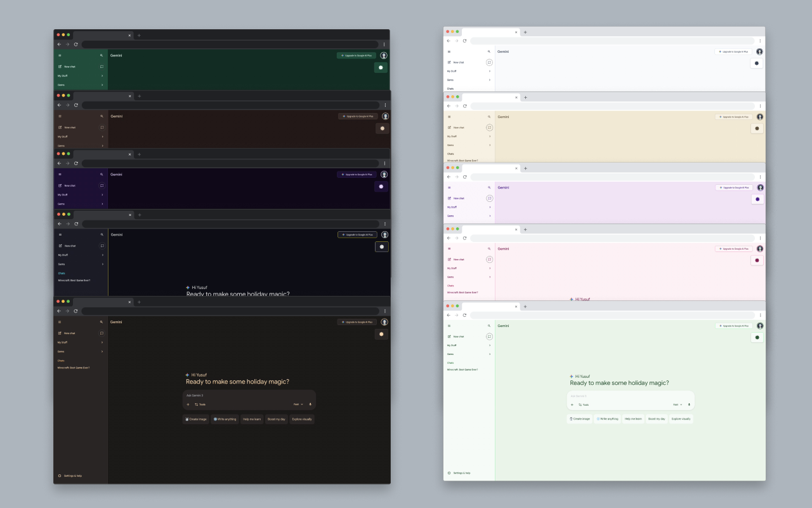Click the search icon in the dark purple window
This screenshot has width=812, height=508.
coord(101,174)
